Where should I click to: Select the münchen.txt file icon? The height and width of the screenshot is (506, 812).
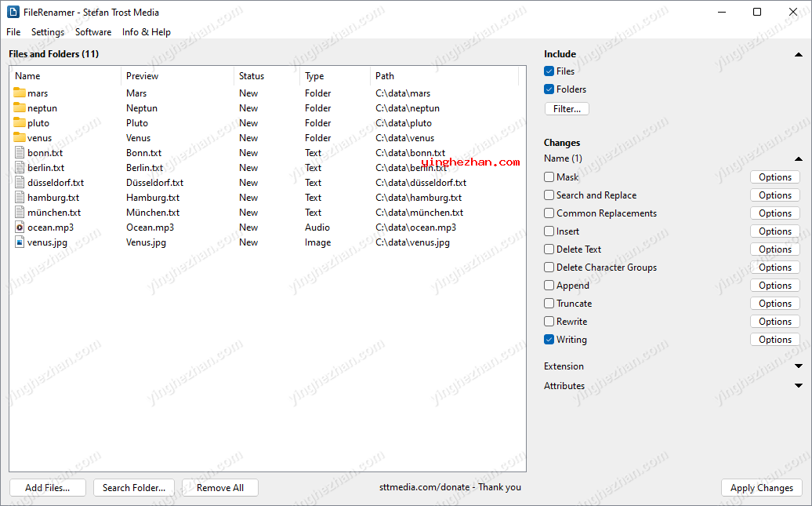[x=20, y=213]
